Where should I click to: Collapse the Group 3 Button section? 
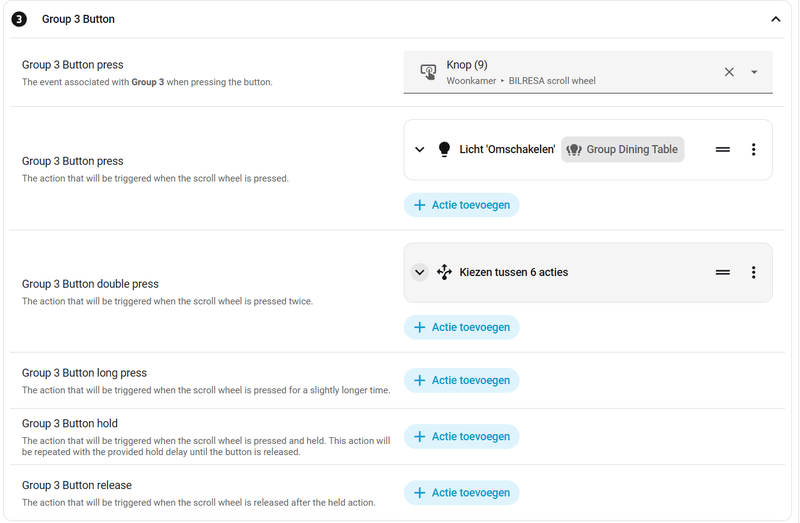[x=775, y=19]
